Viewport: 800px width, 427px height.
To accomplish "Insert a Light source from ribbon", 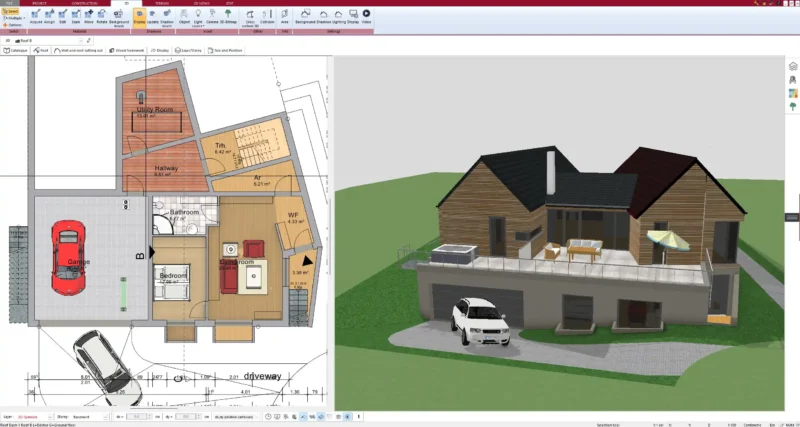I will point(199,15).
